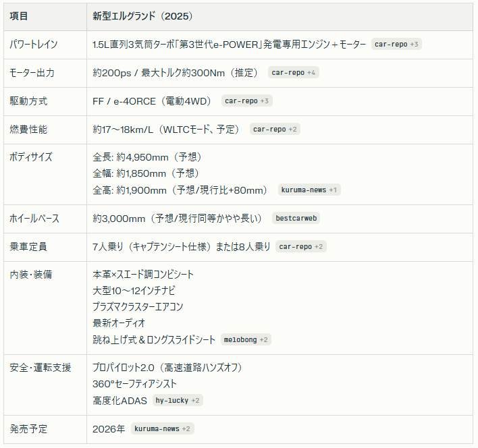The image size is (478, 448).
Task: Click the car-repo +2 chip in the 燃費性能 row
Action: pyautogui.click(x=275, y=130)
